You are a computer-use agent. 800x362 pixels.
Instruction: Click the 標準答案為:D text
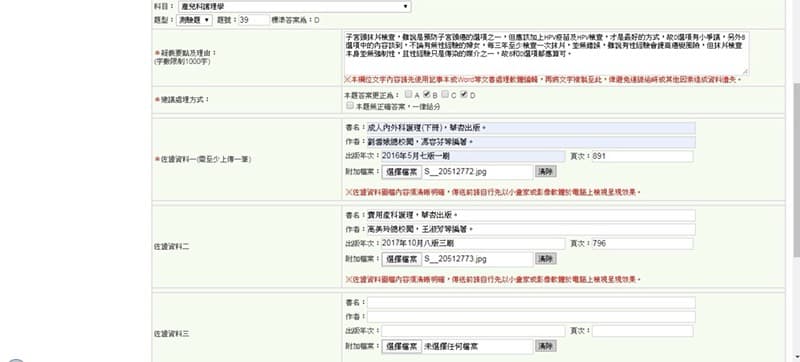coord(295,20)
